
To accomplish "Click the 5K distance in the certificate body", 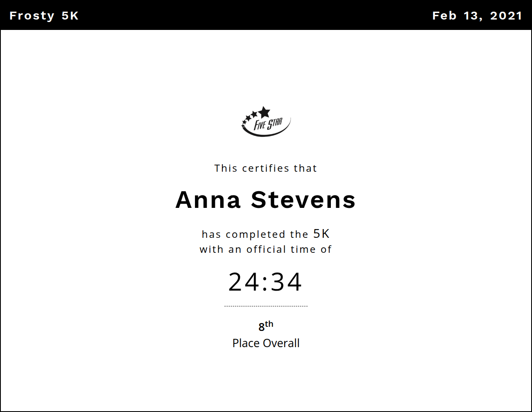I will click(x=321, y=234).
